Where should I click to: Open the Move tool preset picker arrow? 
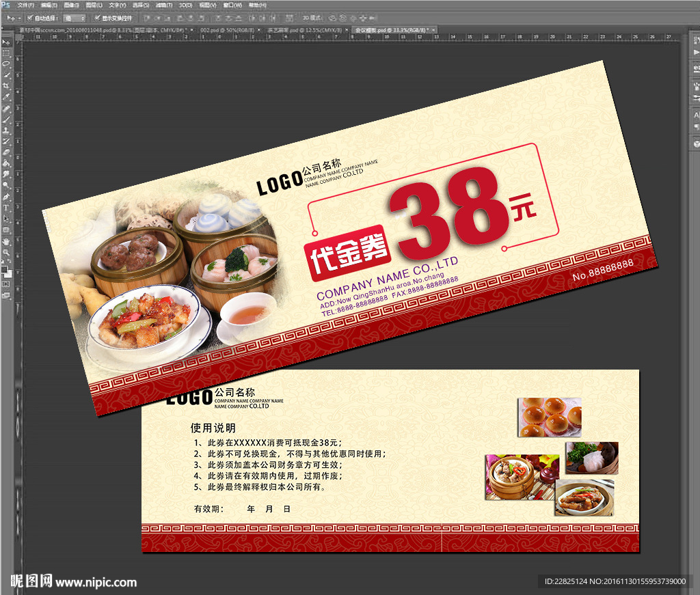pos(18,18)
